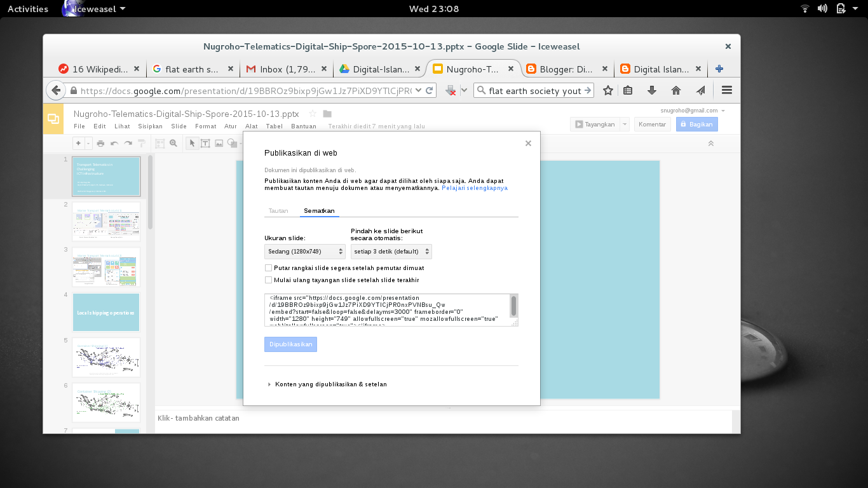This screenshot has width=868, height=488.
Task: Open the browser hamburger menu
Action: pos(727,91)
